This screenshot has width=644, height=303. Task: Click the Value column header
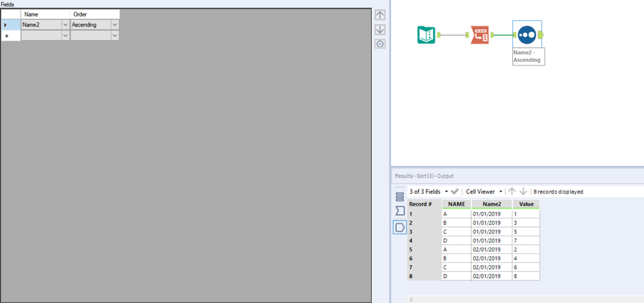pos(526,204)
